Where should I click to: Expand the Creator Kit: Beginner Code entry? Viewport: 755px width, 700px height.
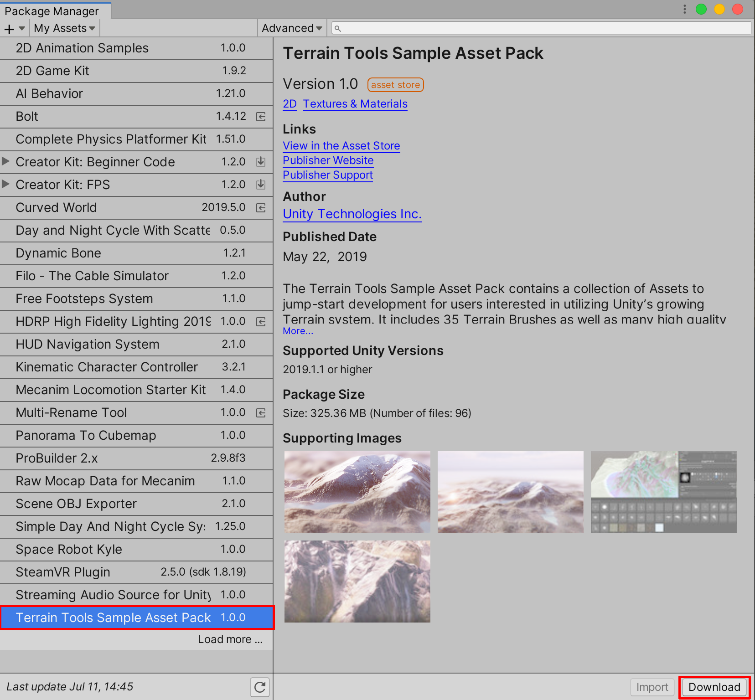(6, 161)
